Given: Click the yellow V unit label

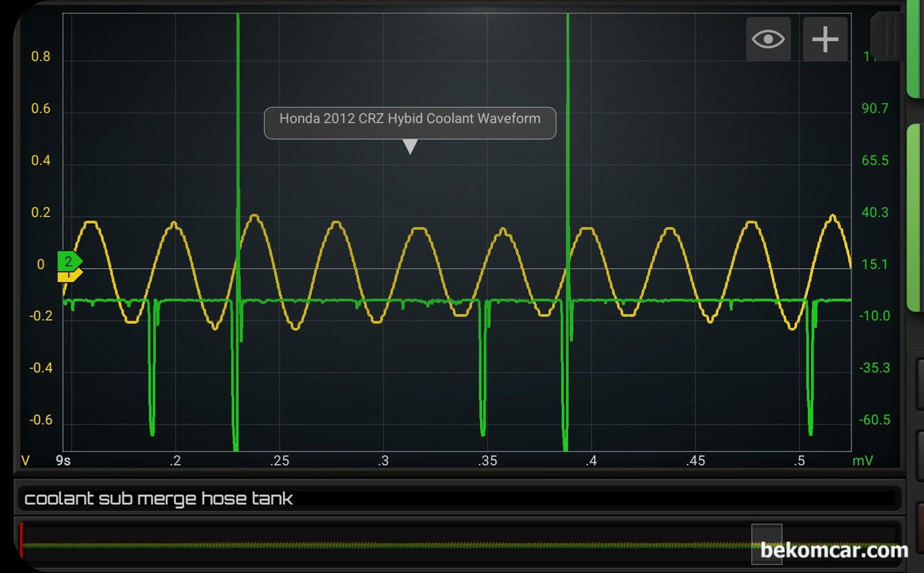Looking at the screenshot, I should [25, 461].
